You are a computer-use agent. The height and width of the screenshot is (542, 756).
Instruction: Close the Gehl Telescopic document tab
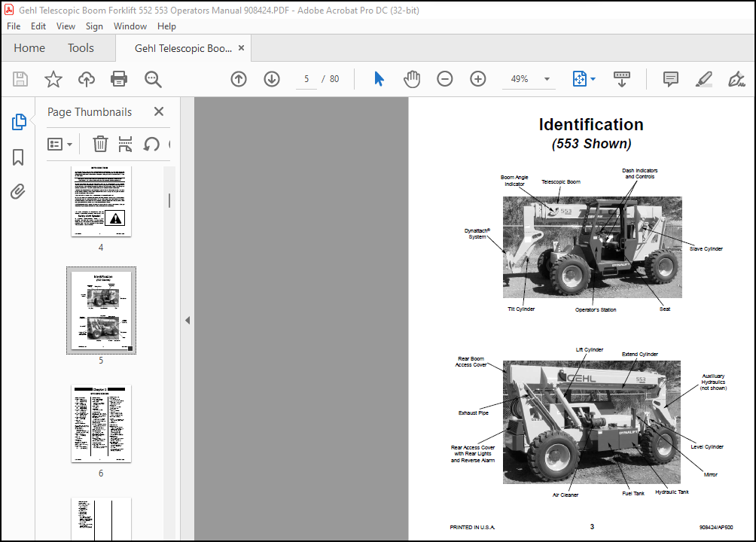(241, 47)
